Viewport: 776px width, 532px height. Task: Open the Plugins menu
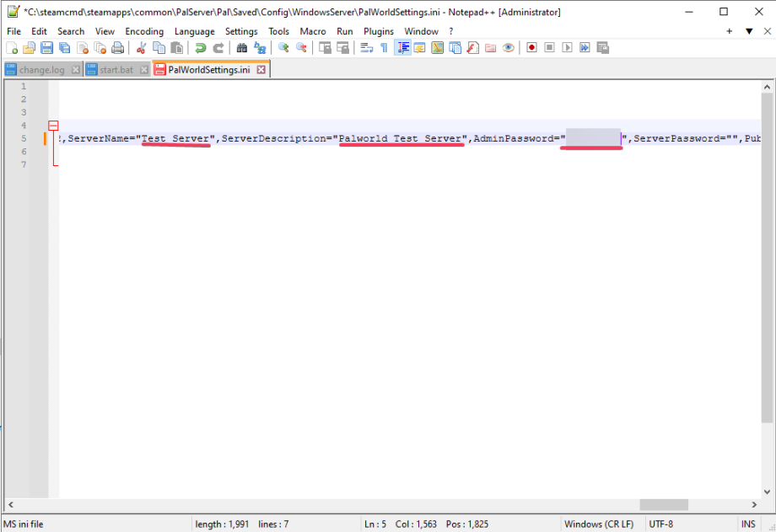click(x=378, y=31)
